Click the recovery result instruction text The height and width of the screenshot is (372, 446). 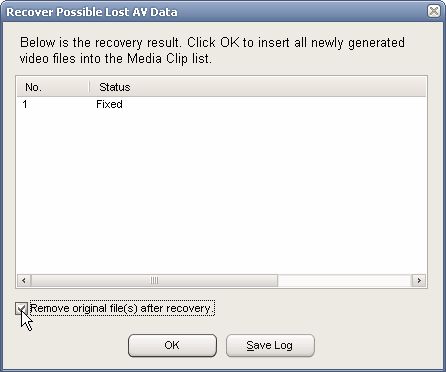pos(212,51)
